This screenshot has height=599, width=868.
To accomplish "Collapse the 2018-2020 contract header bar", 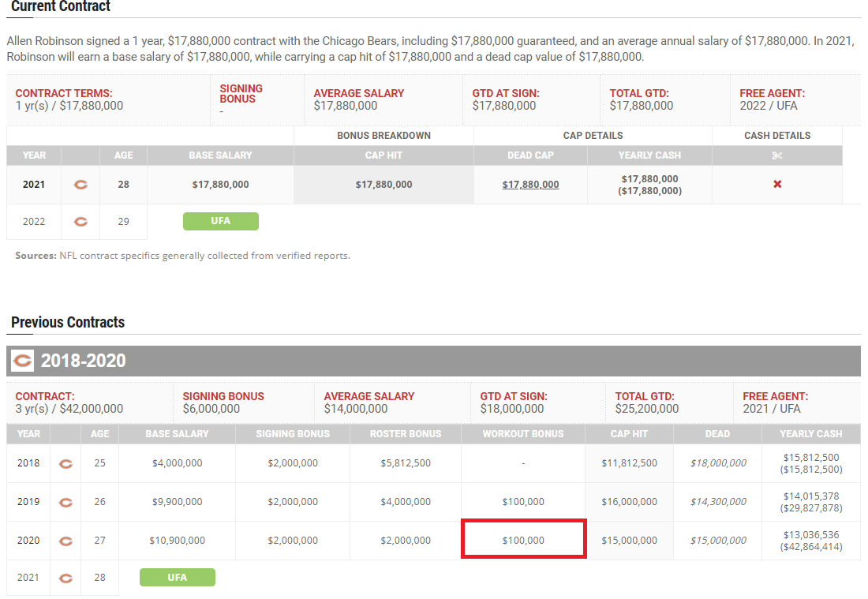I will tap(434, 361).
